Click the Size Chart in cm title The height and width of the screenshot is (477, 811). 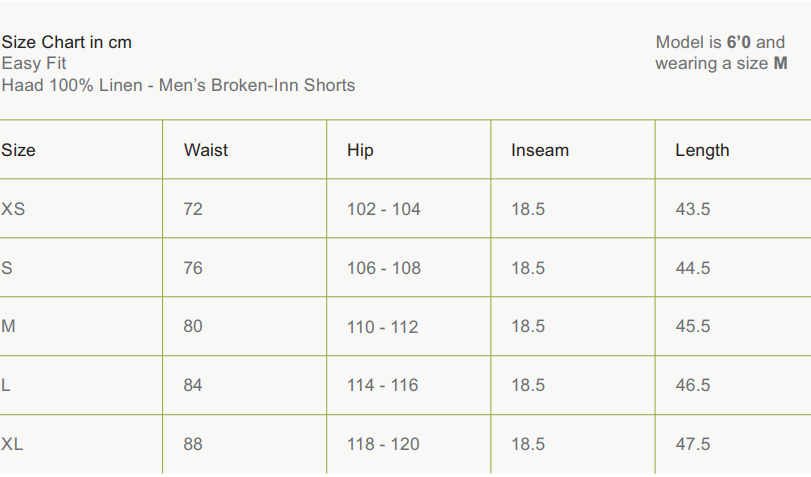point(67,42)
